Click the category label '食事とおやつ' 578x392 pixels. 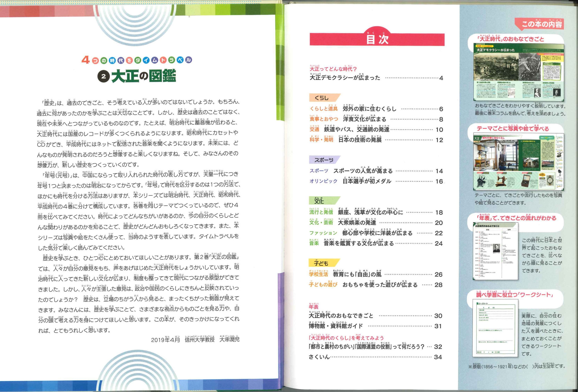point(324,119)
